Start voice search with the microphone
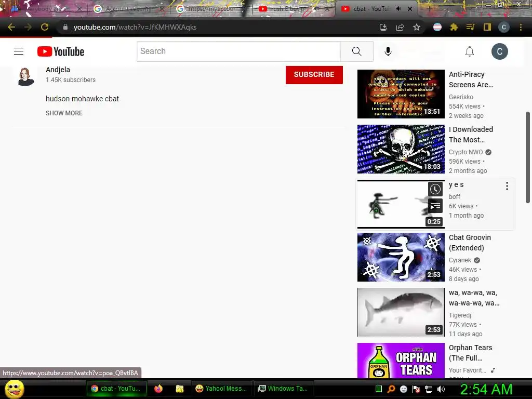Image resolution: width=532 pixels, height=399 pixels. pos(388,51)
